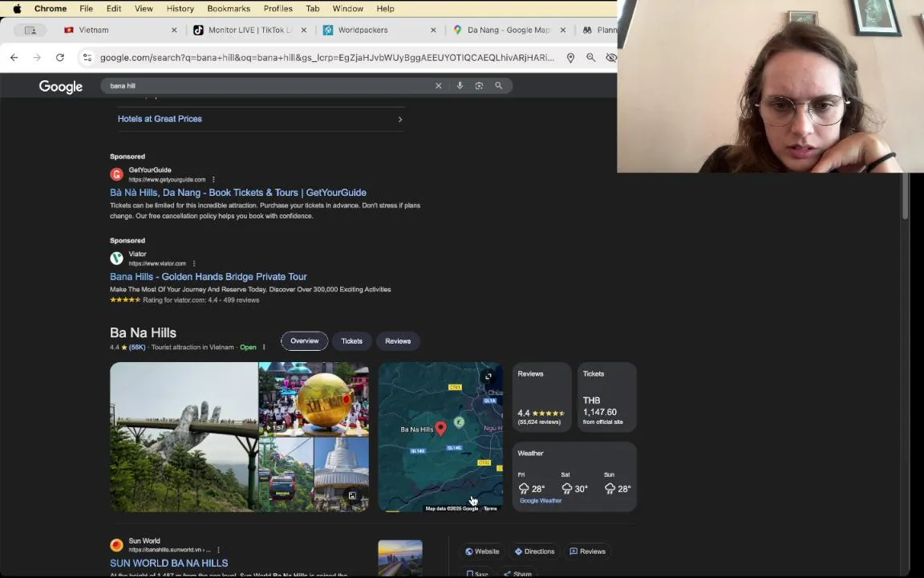Open the View menu
Image resolution: width=924 pixels, height=578 pixels.
[x=144, y=9]
